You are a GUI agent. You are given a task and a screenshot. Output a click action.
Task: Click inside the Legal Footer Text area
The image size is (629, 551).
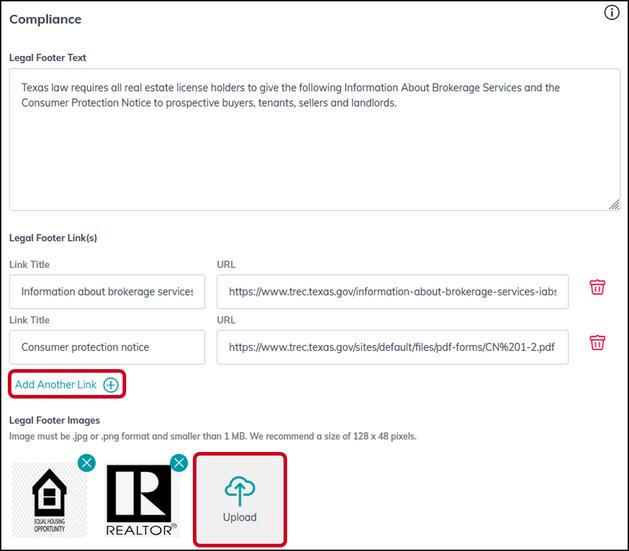[x=314, y=140]
